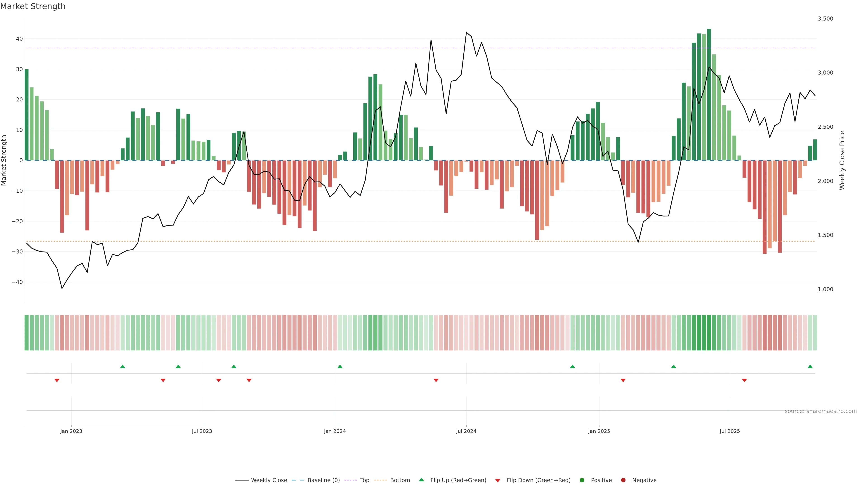The width and height of the screenshot is (868, 488).
Task: Click the red flip-down marker after Jul 2025
Action: 744,380
